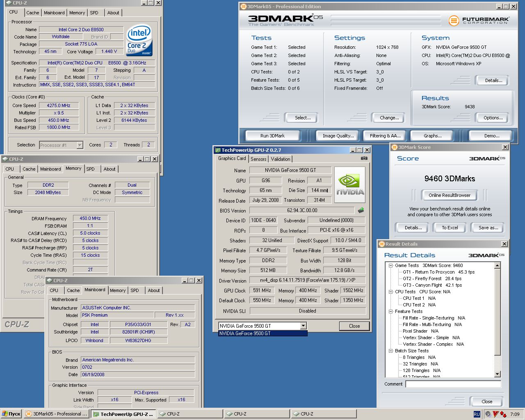Switch to 3DMark05 via its taskbar button
The height and width of the screenshot is (420, 525).
click(56, 414)
